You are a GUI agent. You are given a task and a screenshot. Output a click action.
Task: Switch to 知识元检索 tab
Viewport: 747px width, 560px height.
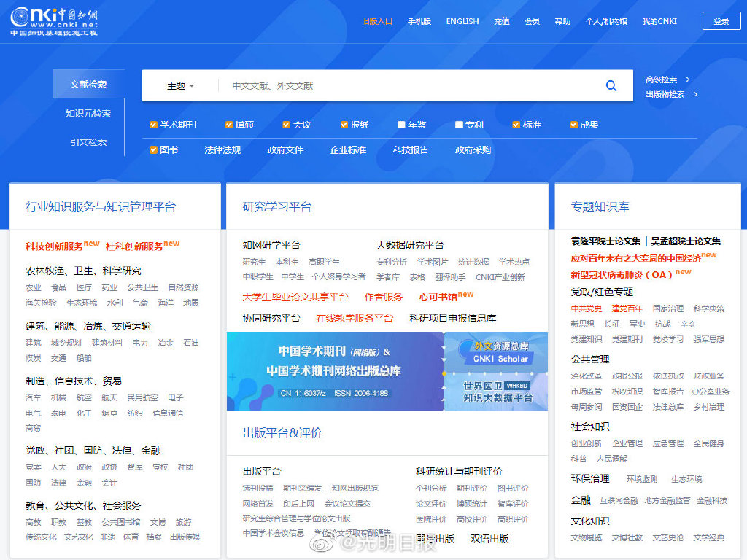click(88, 113)
